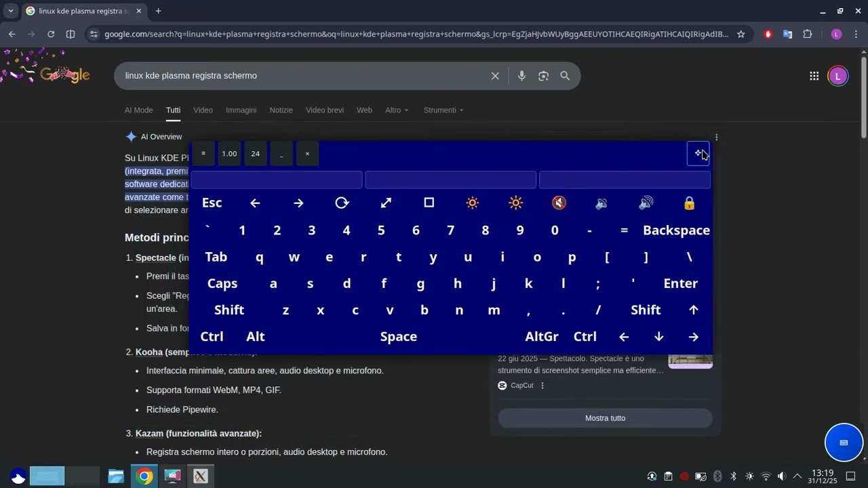Clear the Google search query with the X
Image resolution: width=868 pixels, height=488 pixels.
pyautogui.click(x=495, y=76)
